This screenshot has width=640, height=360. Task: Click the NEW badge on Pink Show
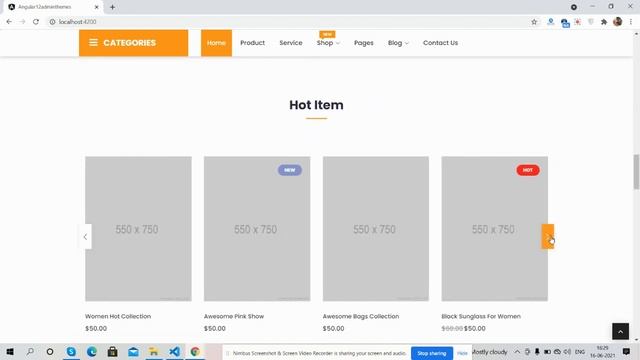click(x=290, y=170)
